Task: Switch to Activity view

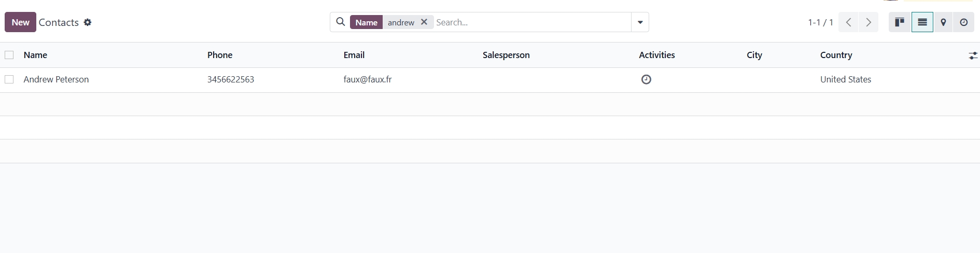Action: pyautogui.click(x=963, y=22)
